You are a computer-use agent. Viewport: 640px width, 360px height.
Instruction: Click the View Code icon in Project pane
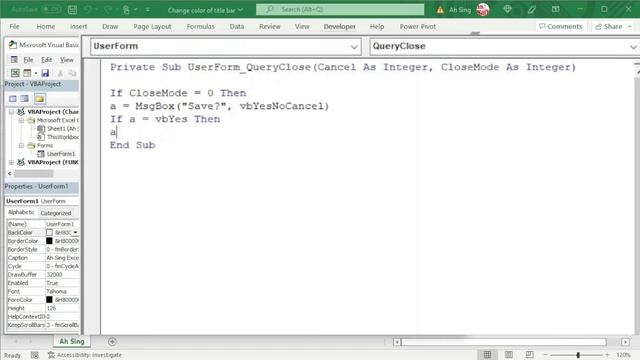[x=13, y=99]
